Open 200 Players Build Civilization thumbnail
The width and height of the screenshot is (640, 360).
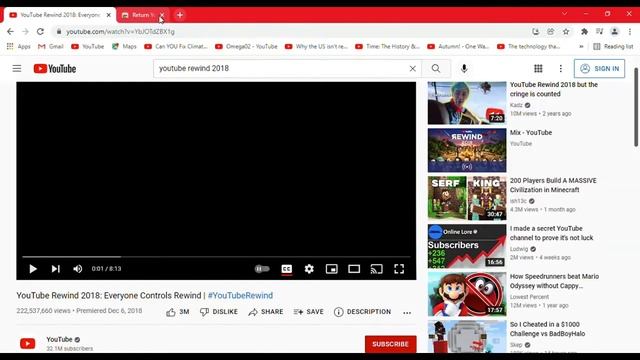point(467,198)
